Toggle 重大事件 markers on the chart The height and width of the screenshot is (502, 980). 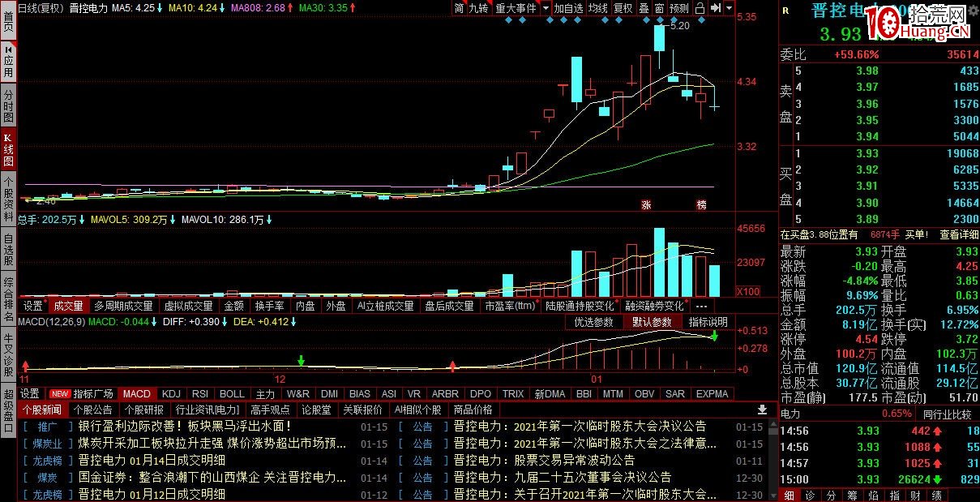[x=516, y=8]
